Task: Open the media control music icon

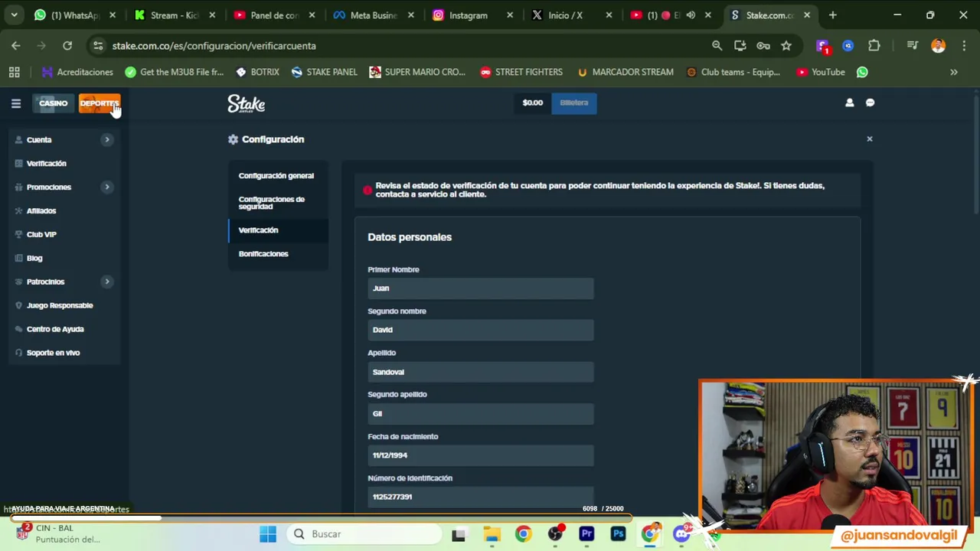Action: pyautogui.click(x=912, y=46)
